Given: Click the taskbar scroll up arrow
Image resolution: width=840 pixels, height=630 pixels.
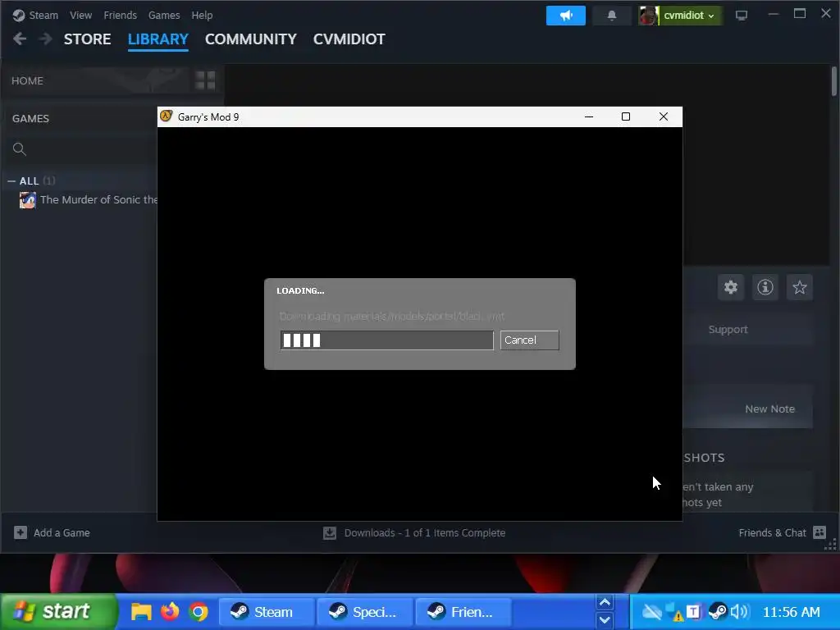Looking at the screenshot, I should pyautogui.click(x=605, y=603).
